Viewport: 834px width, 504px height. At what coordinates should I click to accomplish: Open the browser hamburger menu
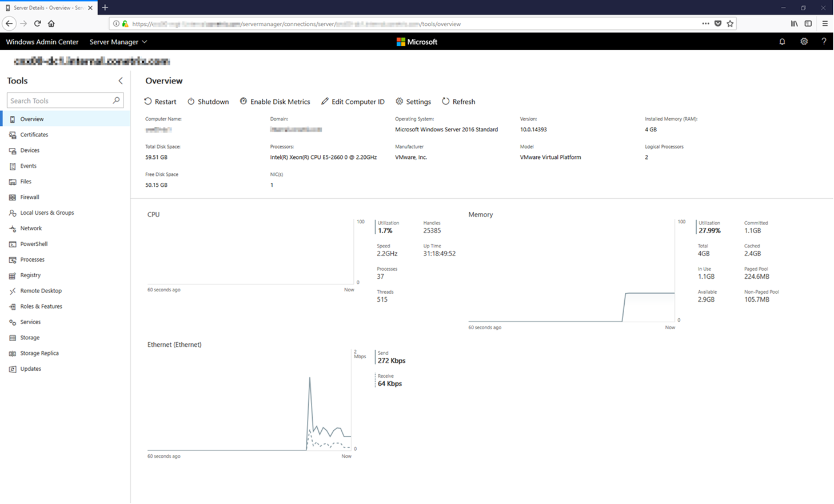(825, 23)
